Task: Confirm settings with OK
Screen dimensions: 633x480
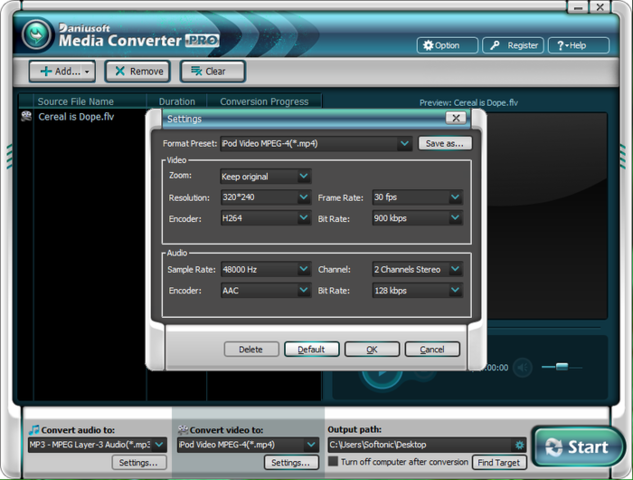Action: [x=372, y=349]
